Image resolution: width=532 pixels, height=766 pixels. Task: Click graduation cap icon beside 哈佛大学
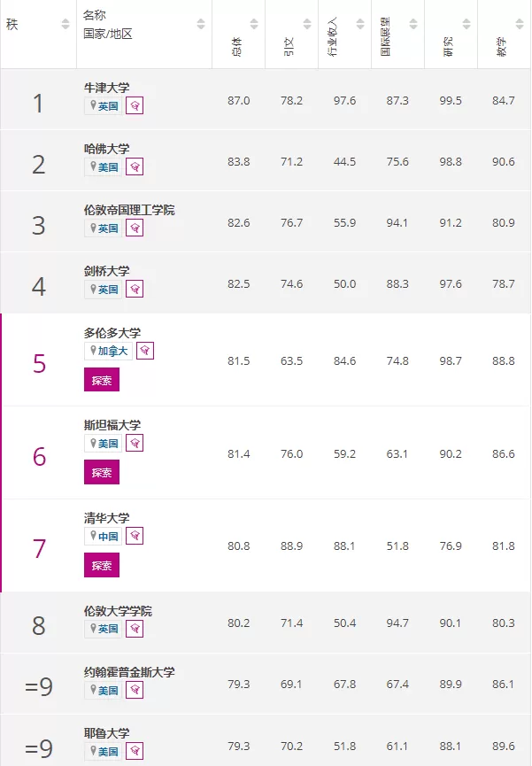pyautogui.click(x=135, y=166)
